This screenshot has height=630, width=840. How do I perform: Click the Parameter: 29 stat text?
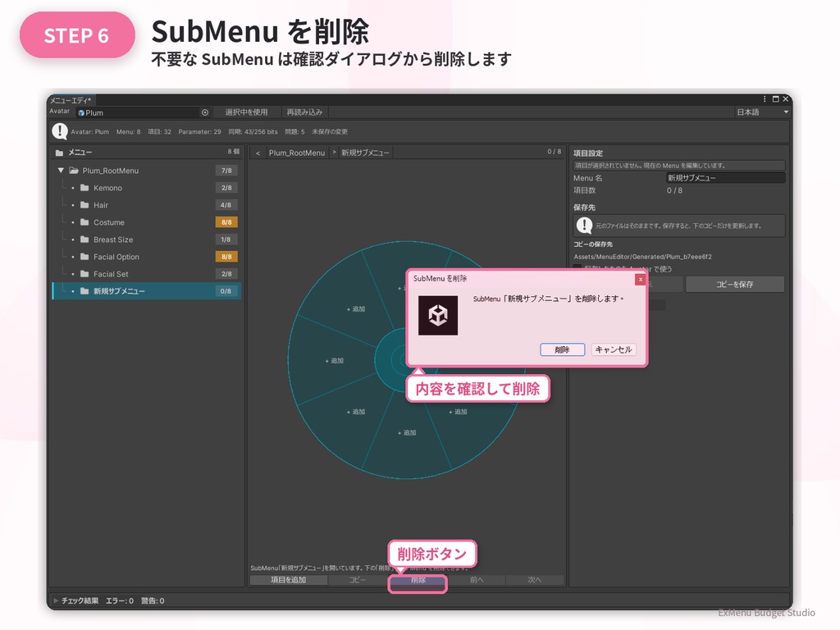click(x=200, y=132)
